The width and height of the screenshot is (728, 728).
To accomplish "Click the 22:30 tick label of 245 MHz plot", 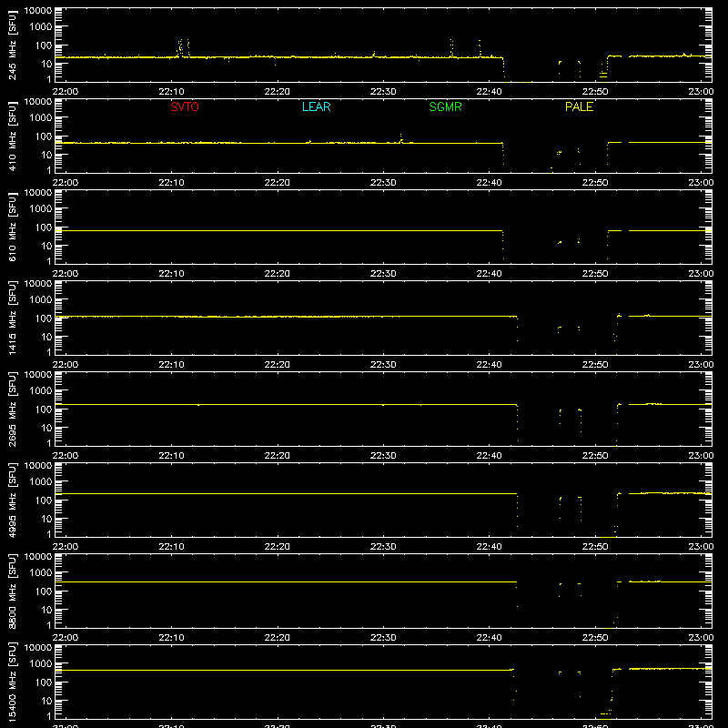I will (383, 92).
